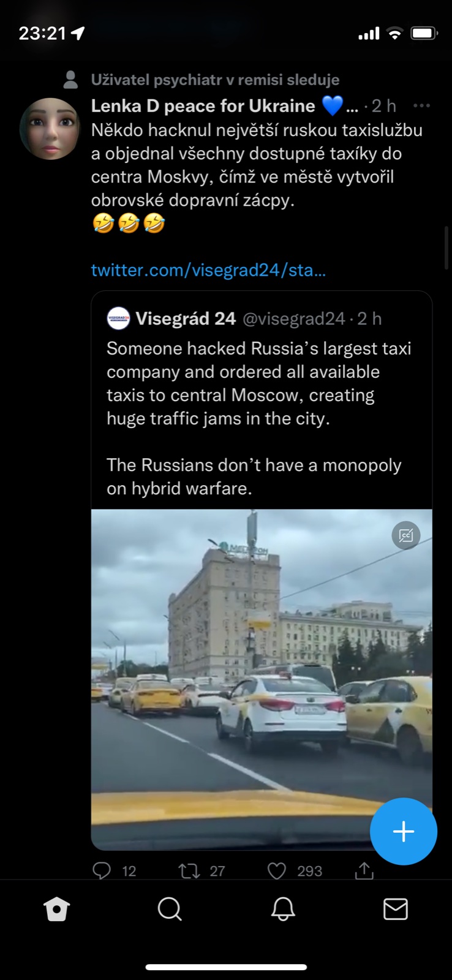452x980 pixels.
Task: Tap the retweet arrows icon
Action: tap(189, 870)
